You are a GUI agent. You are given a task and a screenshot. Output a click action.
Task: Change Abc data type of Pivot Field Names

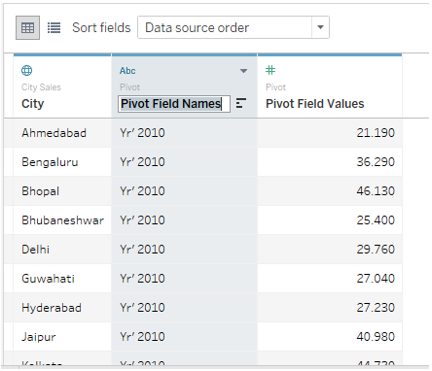click(127, 71)
